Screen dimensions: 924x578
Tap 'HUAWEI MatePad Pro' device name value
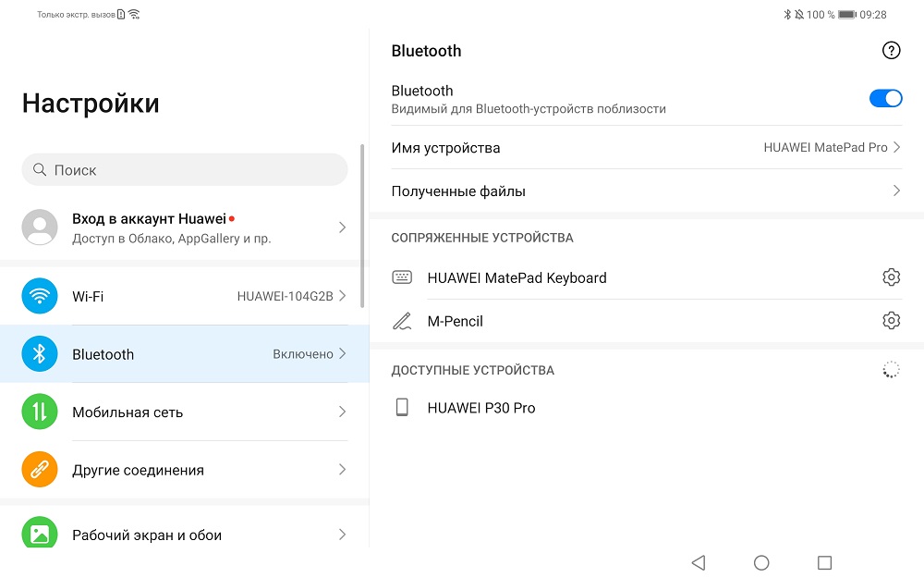pos(825,147)
